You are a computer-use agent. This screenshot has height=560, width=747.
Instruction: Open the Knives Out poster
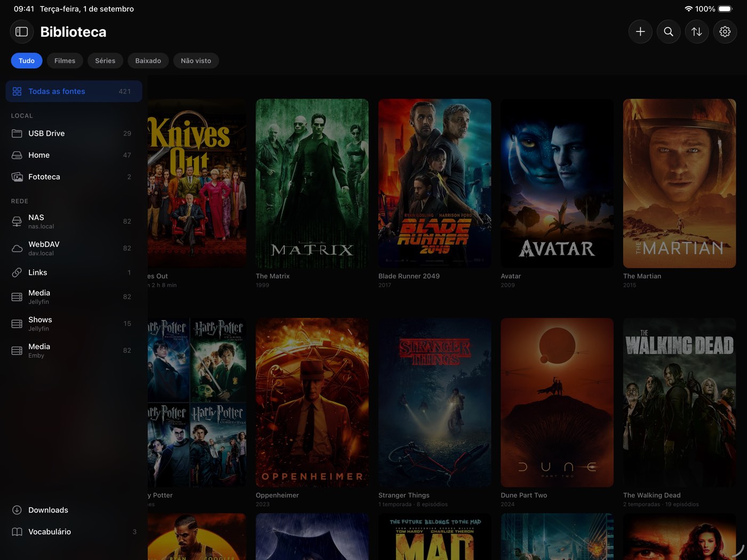point(197,183)
